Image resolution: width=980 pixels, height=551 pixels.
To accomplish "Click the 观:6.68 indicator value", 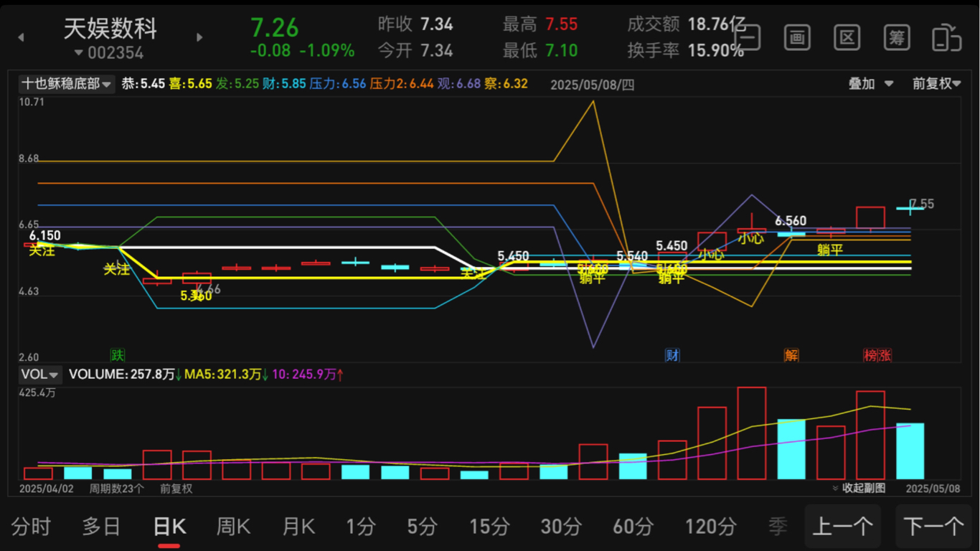I will click(x=459, y=84).
